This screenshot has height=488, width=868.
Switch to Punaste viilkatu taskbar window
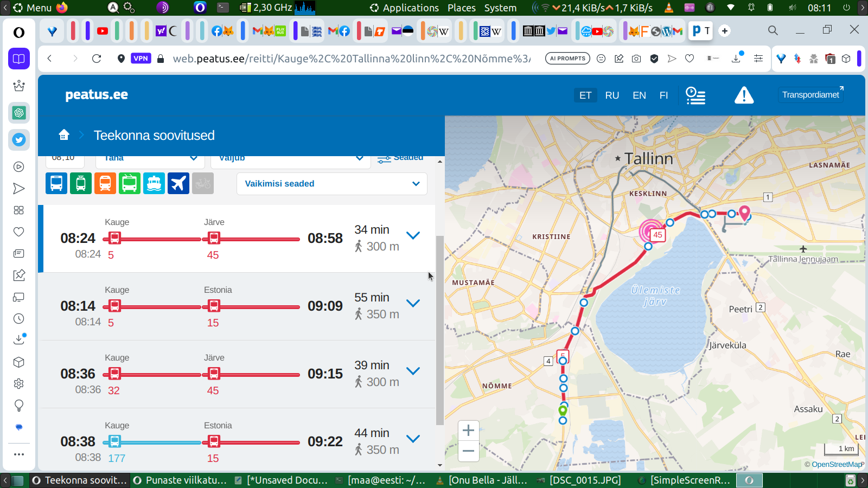[x=180, y=480]
